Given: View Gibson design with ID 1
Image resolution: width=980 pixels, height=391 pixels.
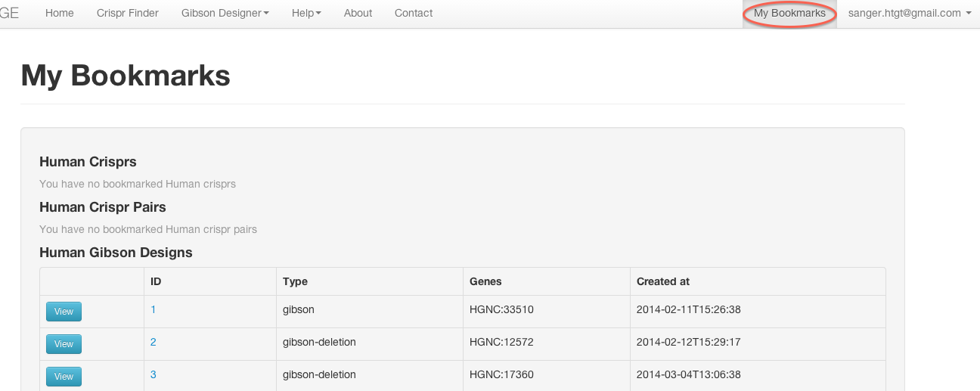Looking at the screenshot, I should click(x=64, y=312).
